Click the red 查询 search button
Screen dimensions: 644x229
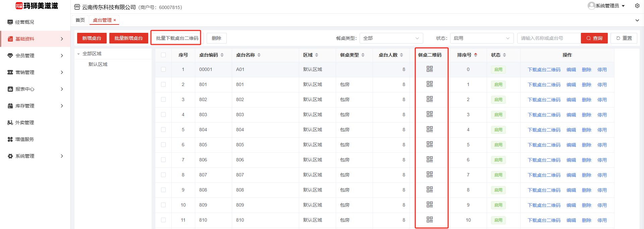pos(594,38)
